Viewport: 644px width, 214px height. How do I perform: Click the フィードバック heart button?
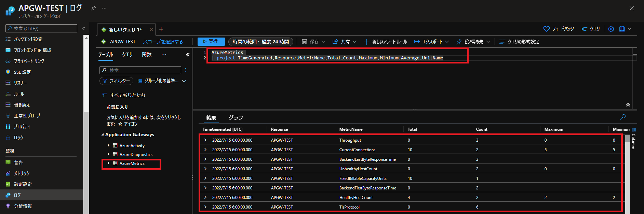(559, 29)
